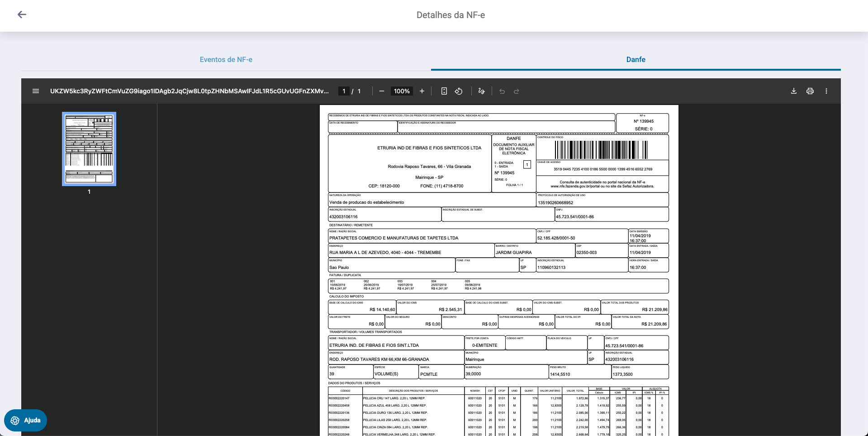
Task: Click the zoom in plus icon
Action: point(422,91)
